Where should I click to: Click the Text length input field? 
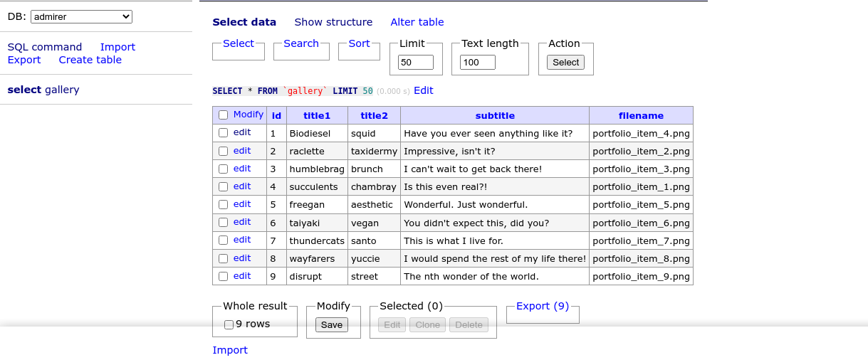tap(478, 63)
